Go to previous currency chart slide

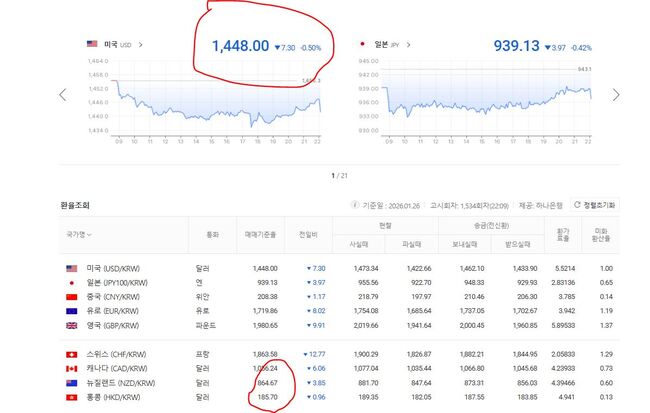click(x=63, y=95)
